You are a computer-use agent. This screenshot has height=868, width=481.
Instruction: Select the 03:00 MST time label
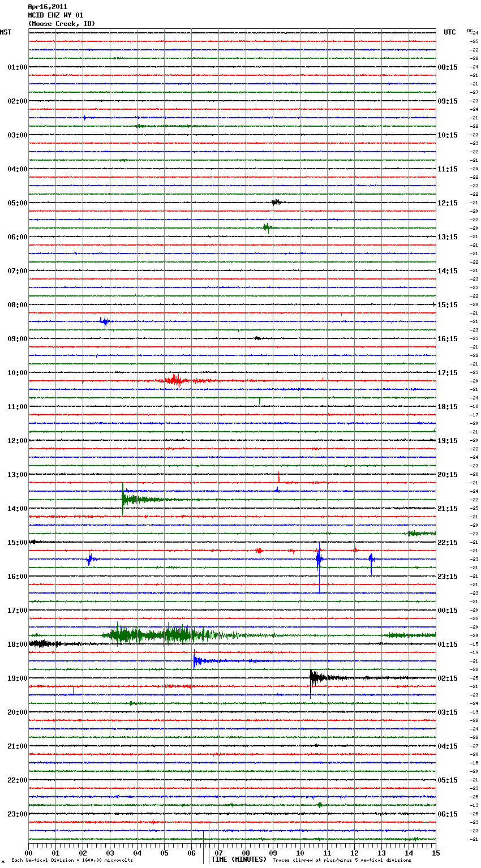point(18,135)
